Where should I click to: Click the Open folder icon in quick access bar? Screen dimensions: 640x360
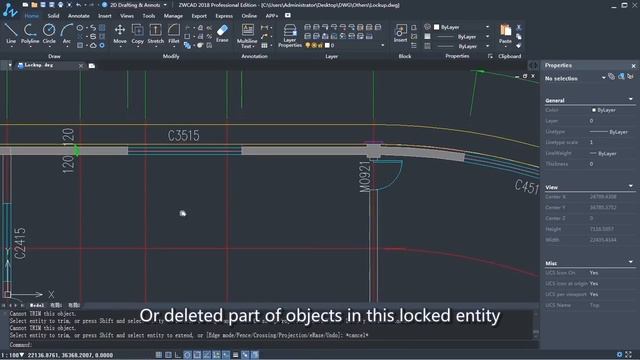[34, 5]
